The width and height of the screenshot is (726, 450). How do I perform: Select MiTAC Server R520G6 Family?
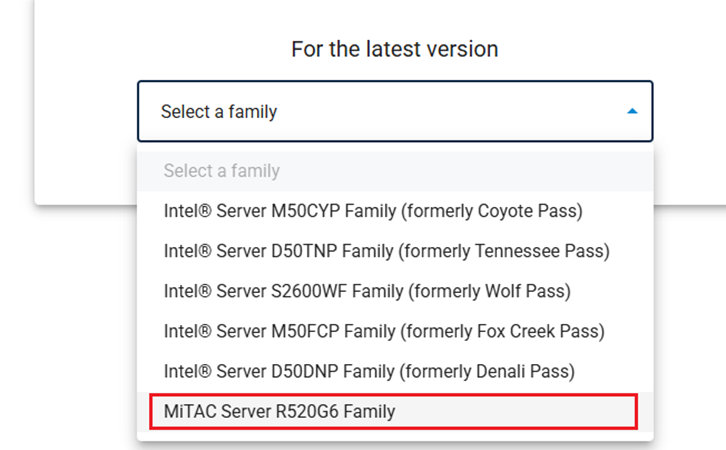279,411
